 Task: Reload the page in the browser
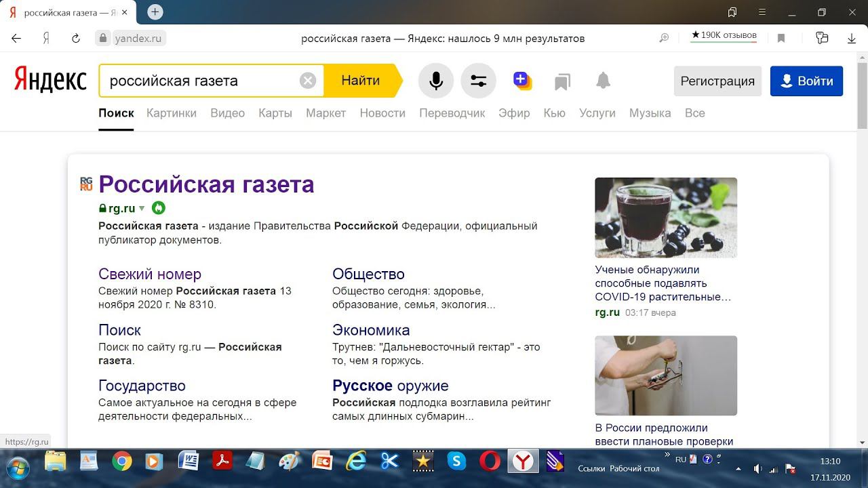point(76,39)
